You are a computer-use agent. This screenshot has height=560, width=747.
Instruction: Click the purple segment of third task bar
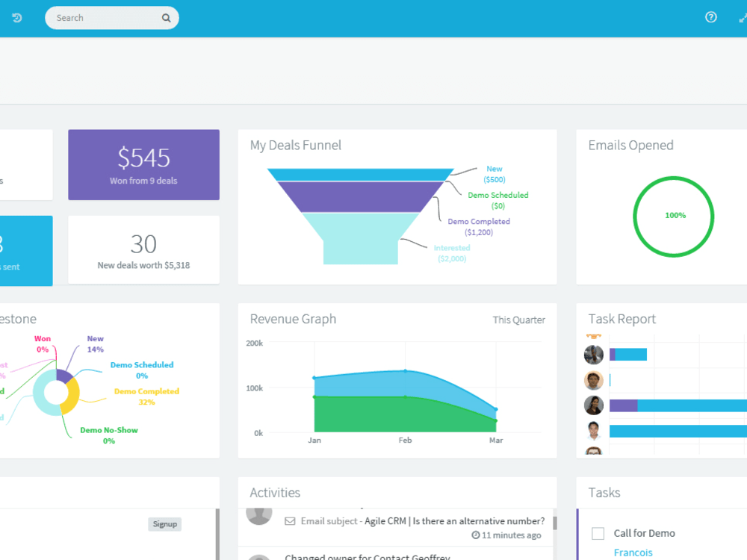(x=623, y=405)
